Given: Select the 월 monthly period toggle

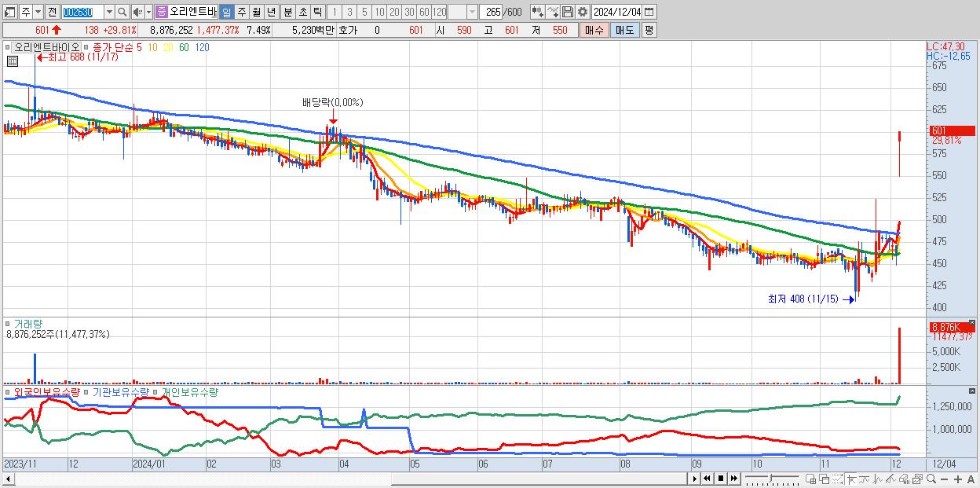Looking at the screenshot, I should tap(256, 12).
